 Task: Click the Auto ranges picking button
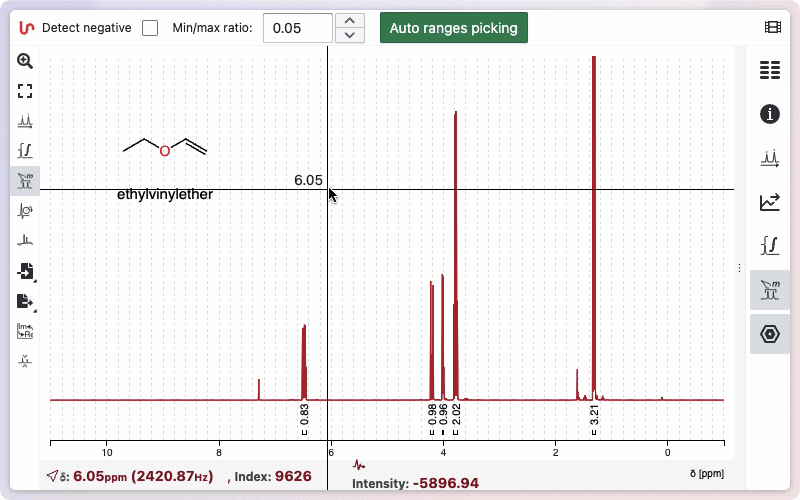click(x=453, y=28)
